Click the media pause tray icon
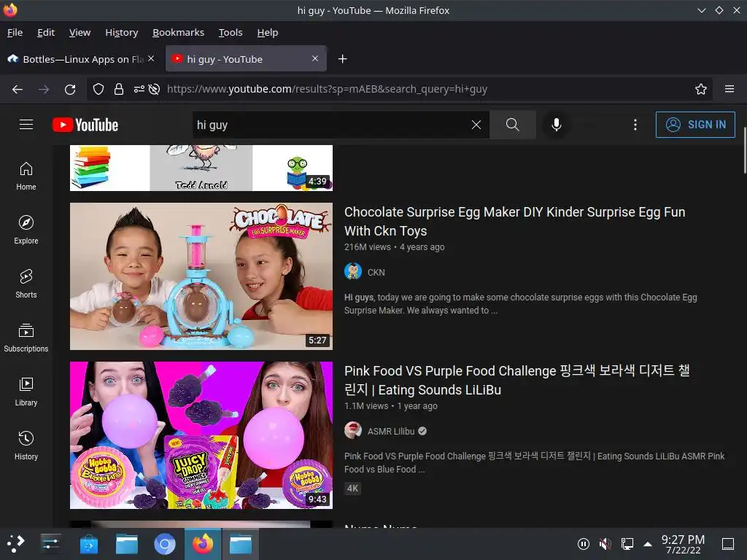Screen dimensions: 747x560 tap(583, 544)
